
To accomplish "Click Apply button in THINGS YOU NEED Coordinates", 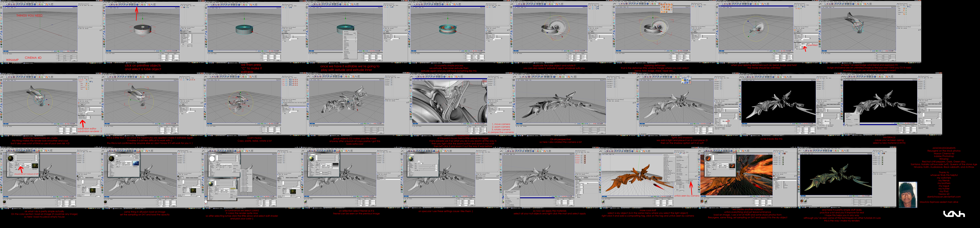I will point(75,60).
